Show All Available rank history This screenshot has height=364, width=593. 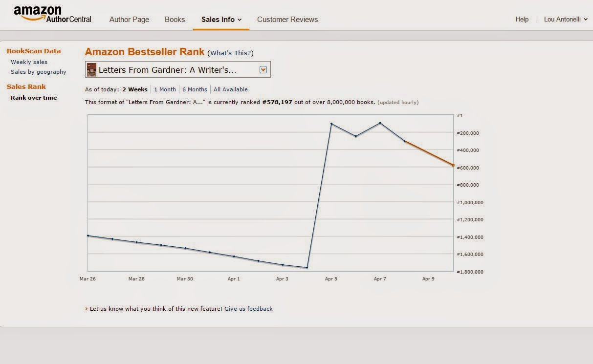pyautogui.click(x=230, y=89)
